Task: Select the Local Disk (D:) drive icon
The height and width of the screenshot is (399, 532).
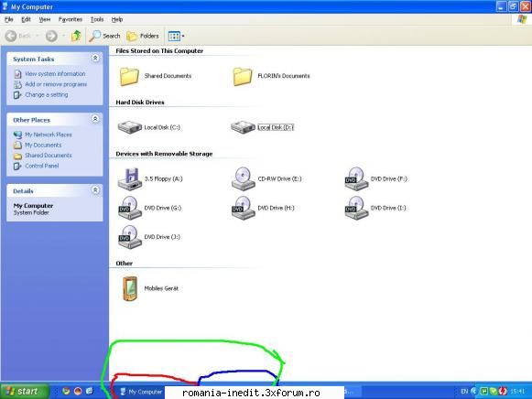Action: tap(243, 127)
